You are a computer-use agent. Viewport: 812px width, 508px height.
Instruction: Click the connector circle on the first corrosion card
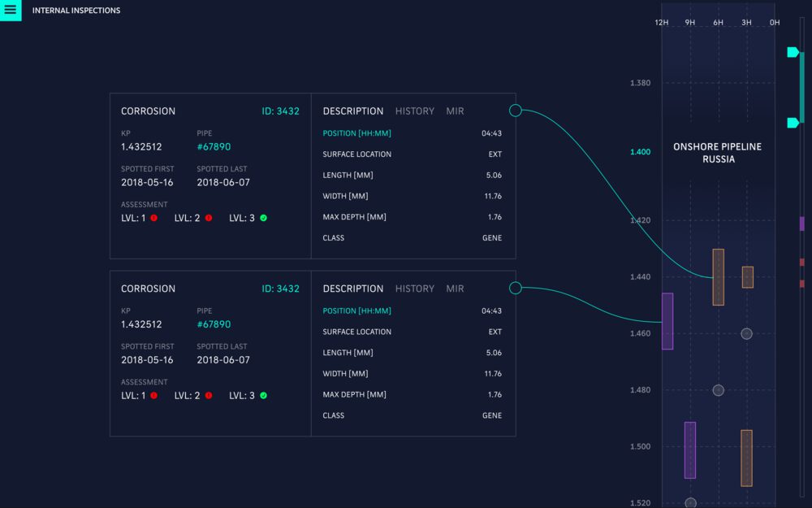[x=515, y=111]
